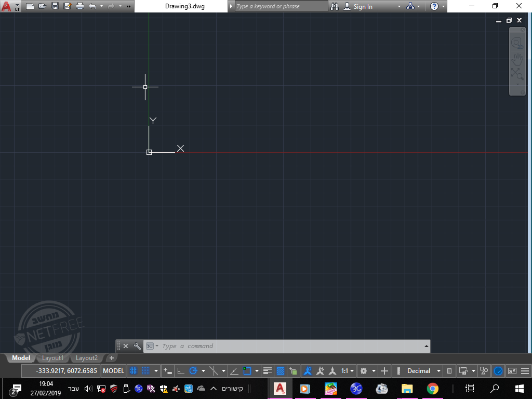Open command line customize wrench
This screenshot has height=399, width=532.
[x=137, y=346]
